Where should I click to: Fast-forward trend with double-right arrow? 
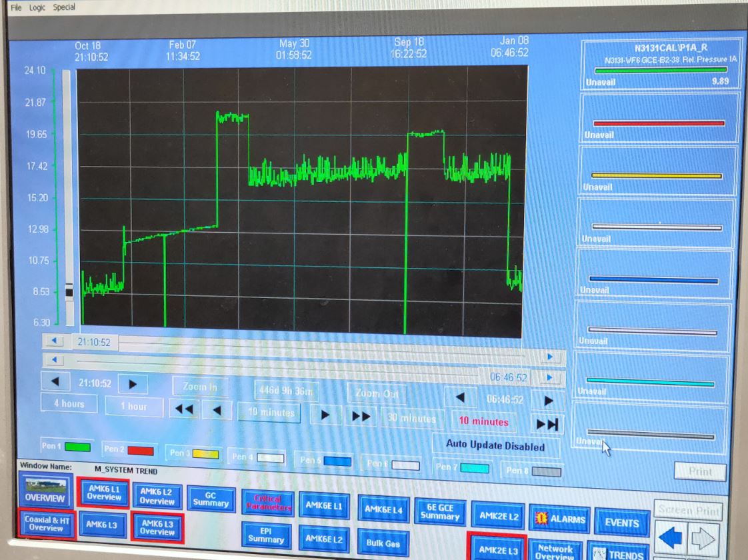pyautogui.click(x=360, y=417)
